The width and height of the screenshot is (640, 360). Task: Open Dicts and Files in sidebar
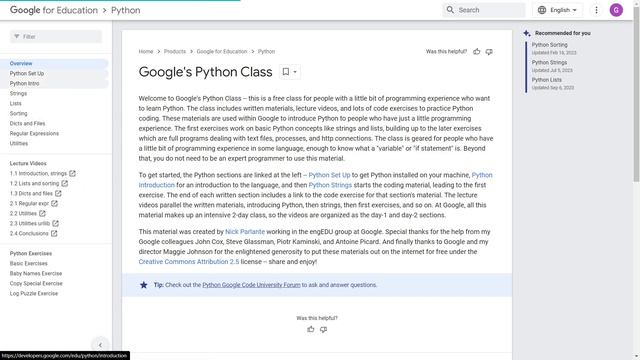click(x=27, y=123)
